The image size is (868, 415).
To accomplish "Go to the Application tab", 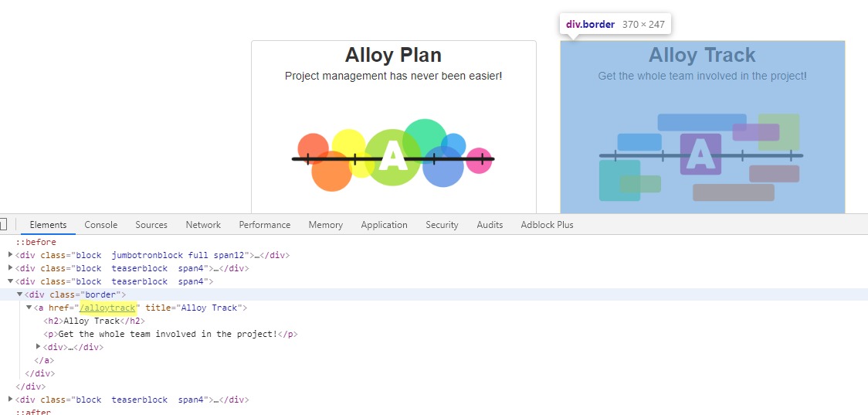I will click(384, 225).
